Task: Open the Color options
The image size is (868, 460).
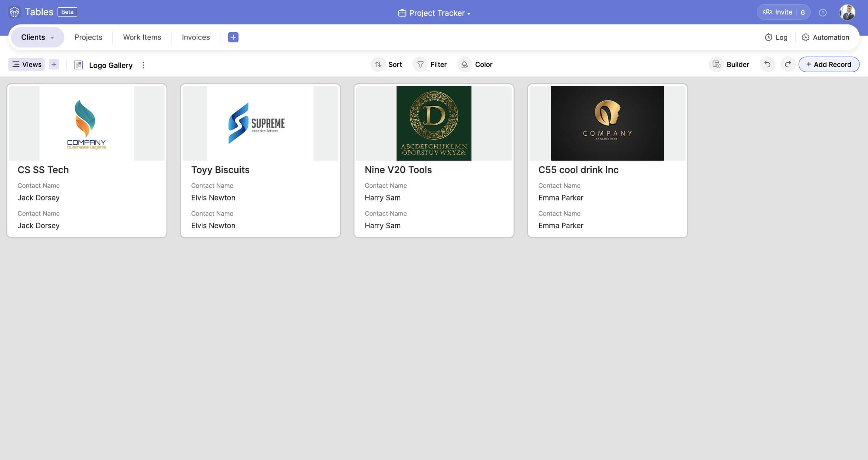Action: (x=475, y=64)
